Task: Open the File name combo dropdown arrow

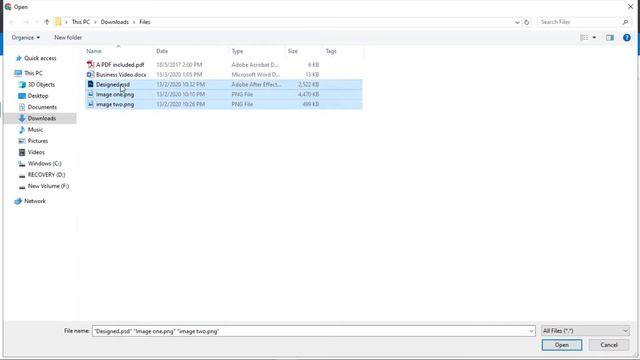Action: (x=531, y=331)
